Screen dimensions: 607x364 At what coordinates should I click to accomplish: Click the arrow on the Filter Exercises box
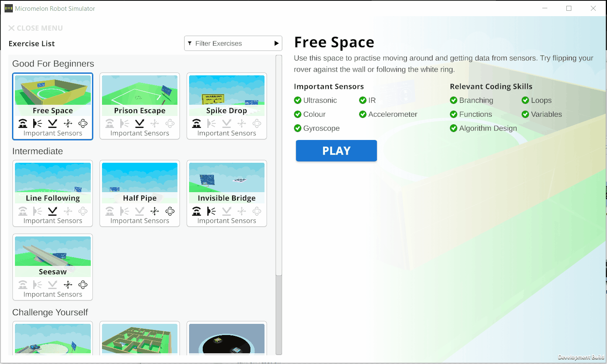click(x=277, y=43)
